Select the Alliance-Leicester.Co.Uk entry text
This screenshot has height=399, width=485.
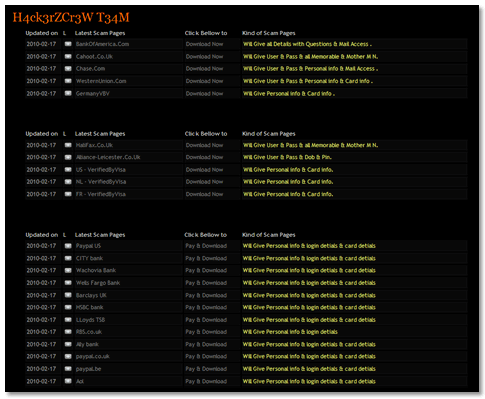(108, 157)
